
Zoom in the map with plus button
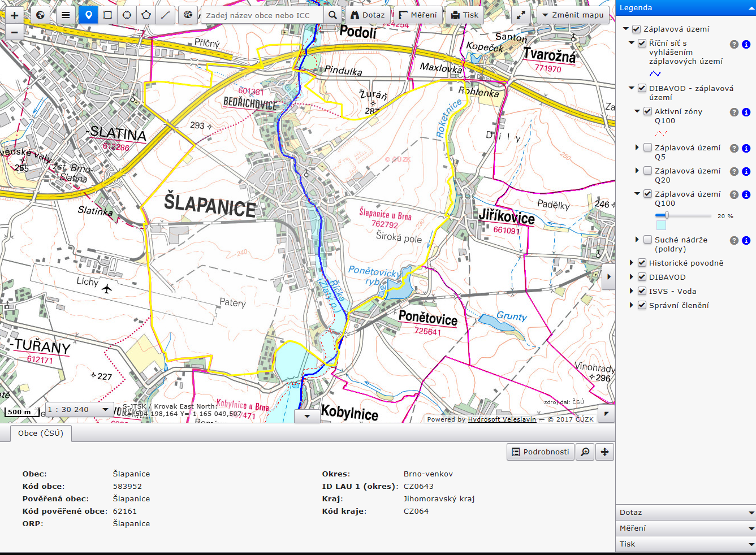click(x=14, y=15)
